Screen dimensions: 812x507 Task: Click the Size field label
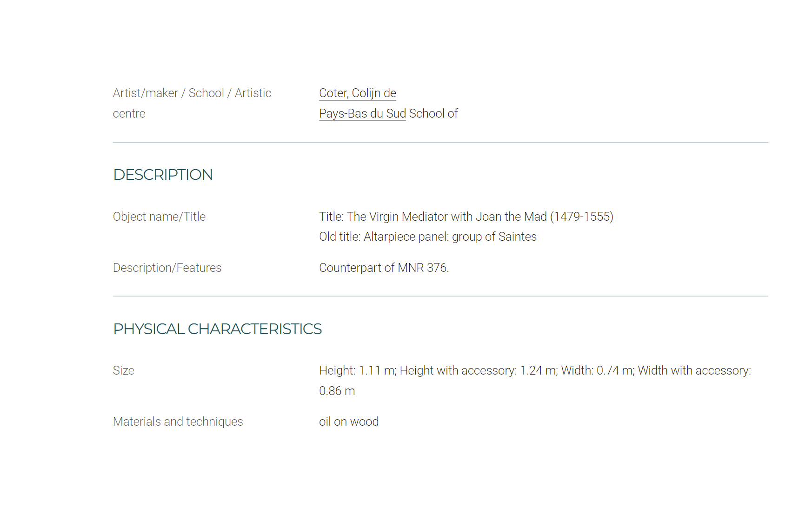tap(123, 371)
